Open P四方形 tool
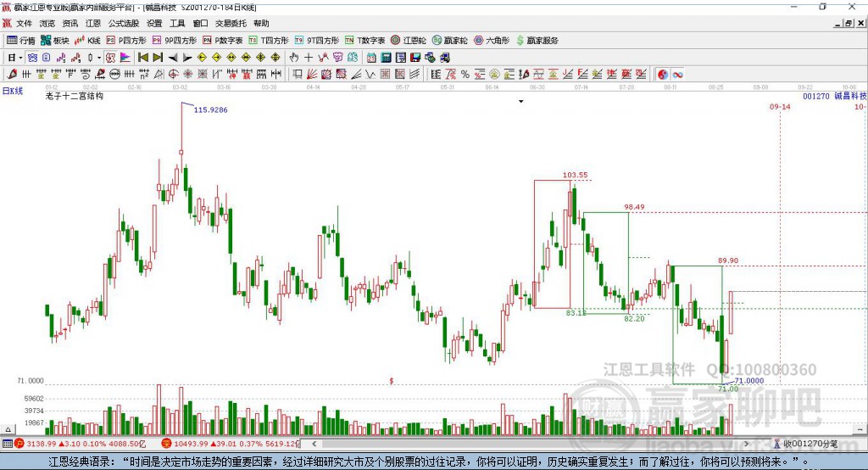This screenshot has width=868, height=470. click(126, 41)
